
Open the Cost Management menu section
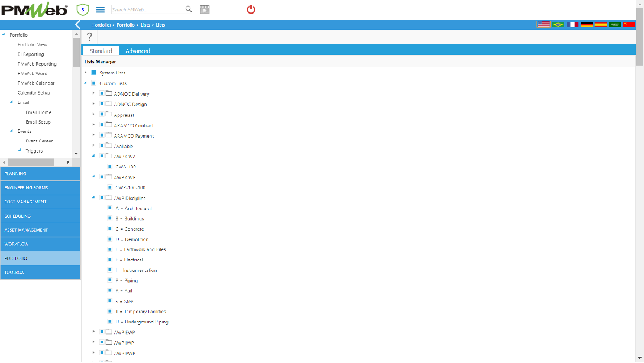tap(40, 202)
